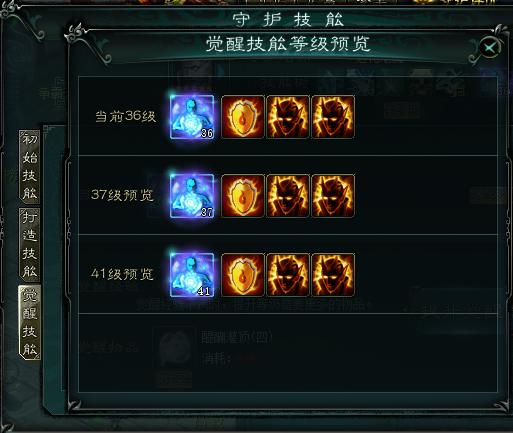Click the blue level 36 awakening skill icon
Screen dimensions: 513x433
[x=192, y=117]
